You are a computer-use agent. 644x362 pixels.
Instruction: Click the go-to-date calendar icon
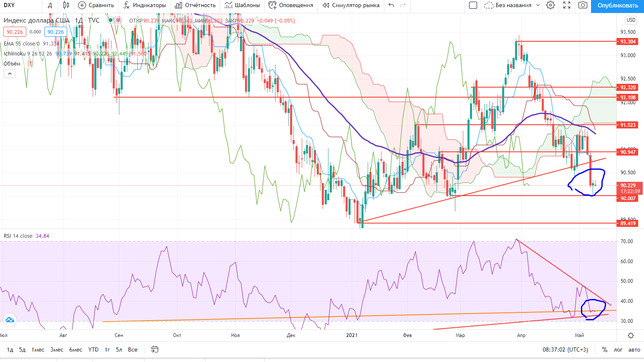[x=154, y=349]
